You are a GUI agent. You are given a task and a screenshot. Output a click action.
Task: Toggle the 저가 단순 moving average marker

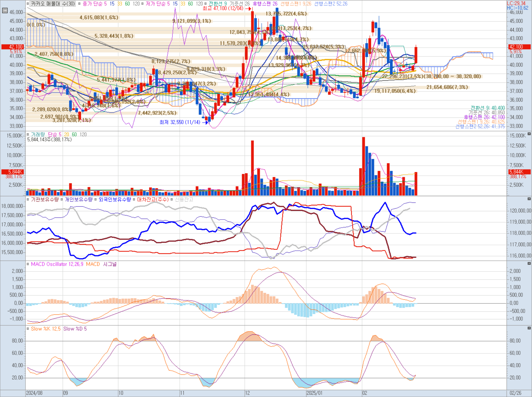point(142,4)
